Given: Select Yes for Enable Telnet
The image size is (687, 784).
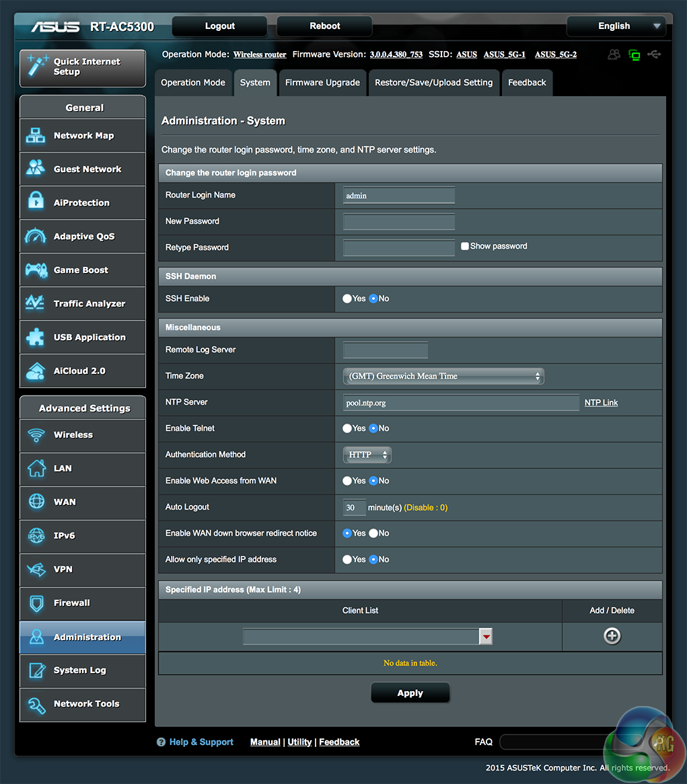Looking at the screenshot, I should [x=347, y=428].
